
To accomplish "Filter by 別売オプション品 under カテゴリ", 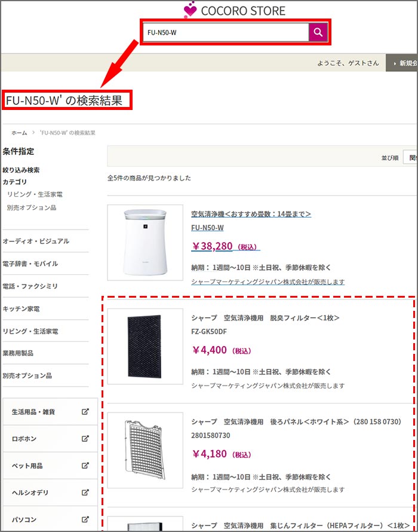I will tap(32, 207).
